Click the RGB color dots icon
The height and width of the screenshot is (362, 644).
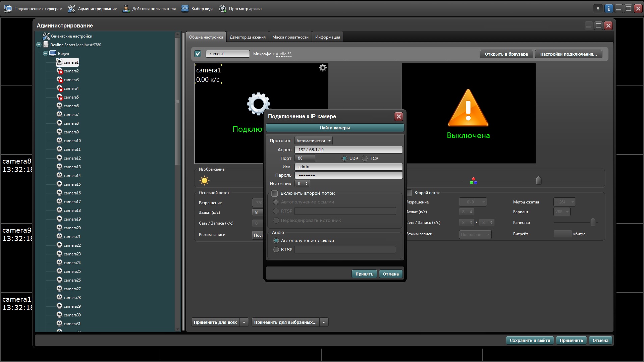click(x=473, y=181)
